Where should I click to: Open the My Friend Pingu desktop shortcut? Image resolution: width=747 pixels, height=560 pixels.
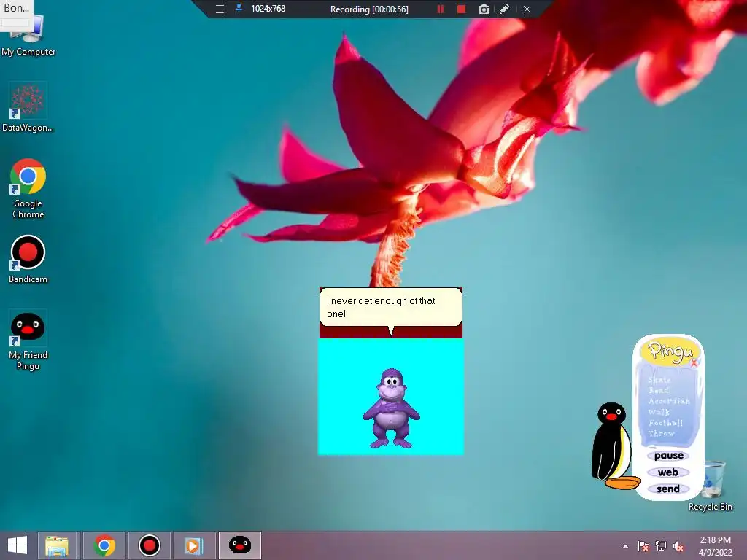(x=28, y=340)
